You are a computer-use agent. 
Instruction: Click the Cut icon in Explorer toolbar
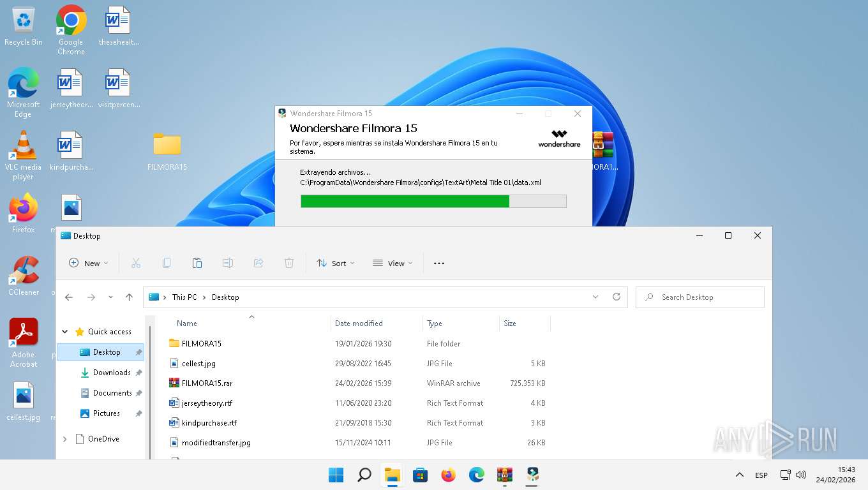pos(136,263)
